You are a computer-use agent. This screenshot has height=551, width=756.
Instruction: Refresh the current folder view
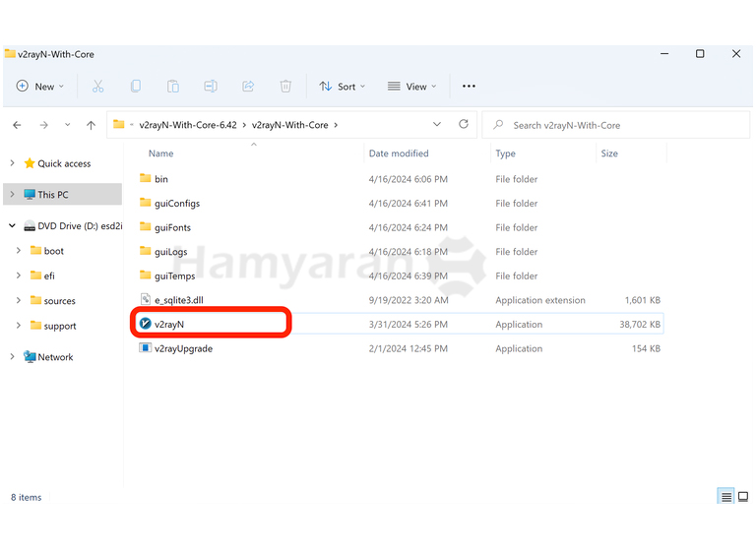point(464,125)
